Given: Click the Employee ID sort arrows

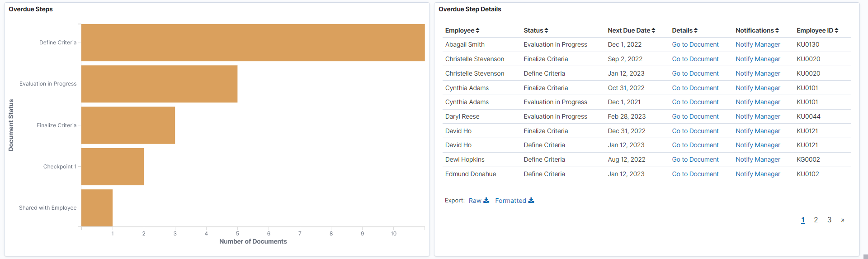Looking at the screenshot, I should pos(836,31).
